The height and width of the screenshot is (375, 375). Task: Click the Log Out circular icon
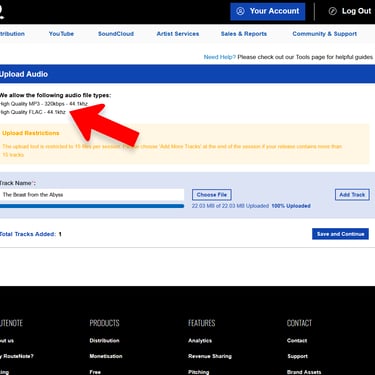click(x=333, y=11)
